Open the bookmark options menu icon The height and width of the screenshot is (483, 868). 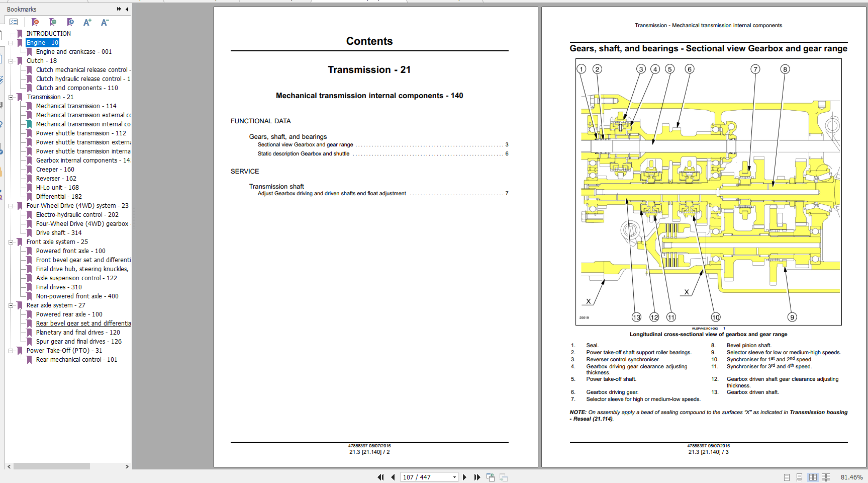(14, 22)
